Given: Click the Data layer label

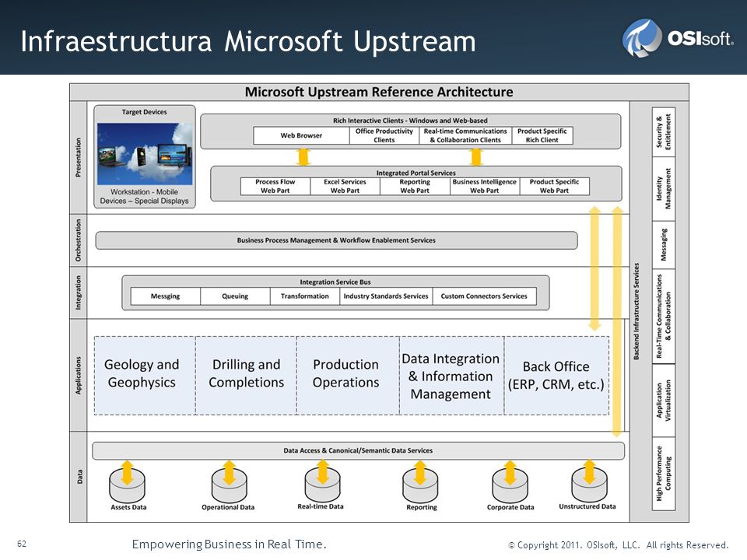Looking at the screenshot, I should (79, 477).
